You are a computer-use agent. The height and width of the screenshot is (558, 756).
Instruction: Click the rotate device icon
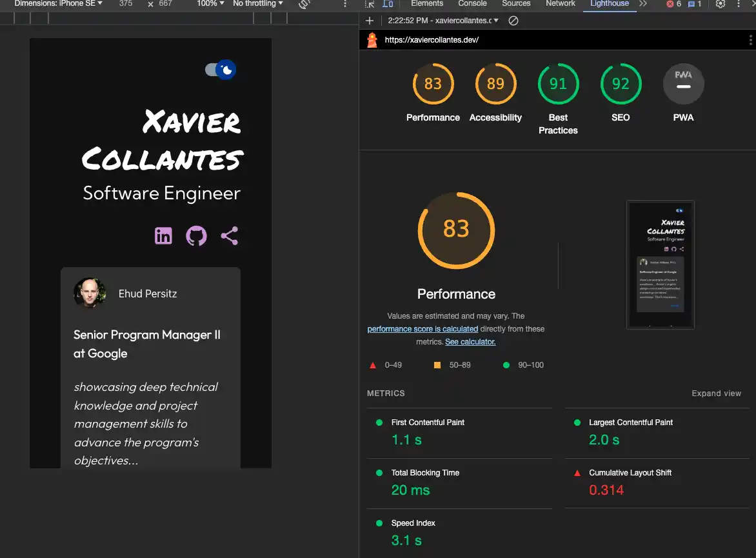pos(304,4)
